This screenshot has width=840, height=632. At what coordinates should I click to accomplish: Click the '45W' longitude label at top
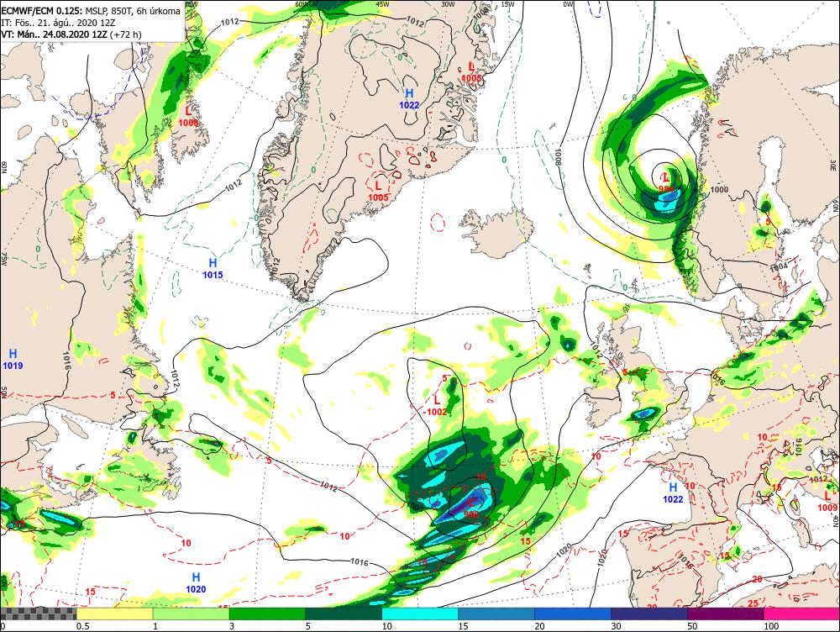[x=382, y=4]
